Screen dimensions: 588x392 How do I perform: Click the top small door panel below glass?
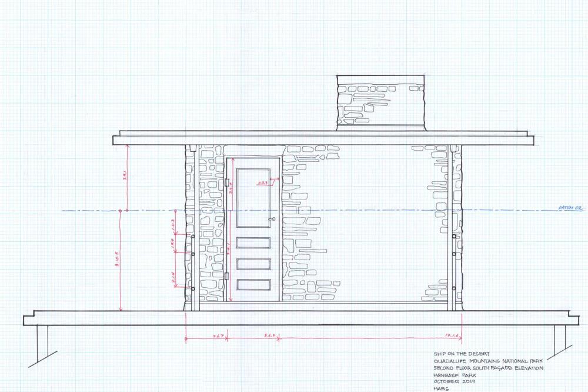click(253, 243)
